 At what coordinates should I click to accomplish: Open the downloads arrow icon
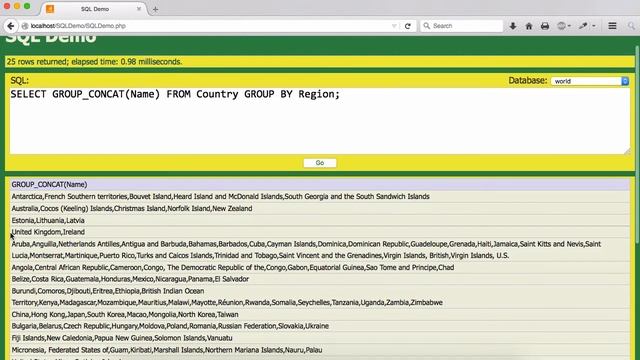(513, 26)
